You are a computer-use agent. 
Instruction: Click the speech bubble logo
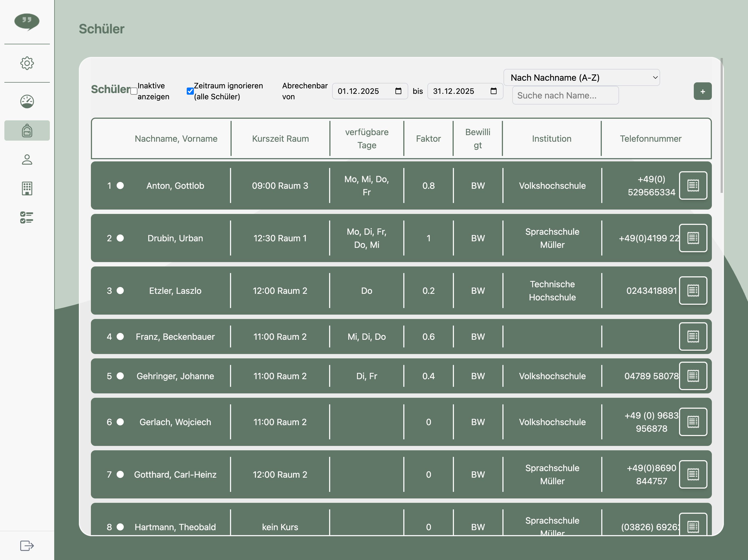pos(27,22)
